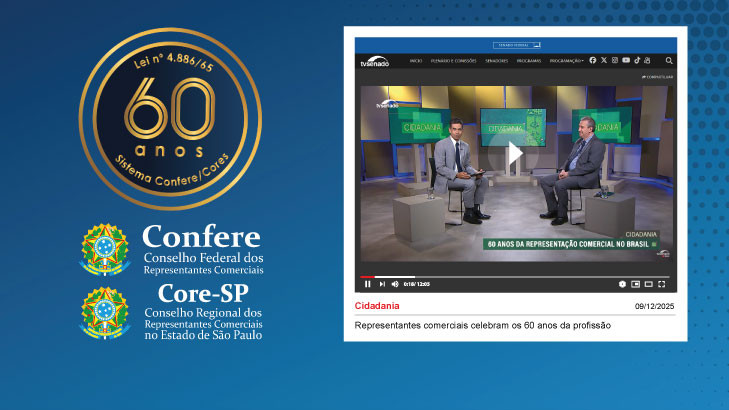Open the YouTube channel icon
The height and width of the screenshot is (410, 729).
tap(626, 61)
